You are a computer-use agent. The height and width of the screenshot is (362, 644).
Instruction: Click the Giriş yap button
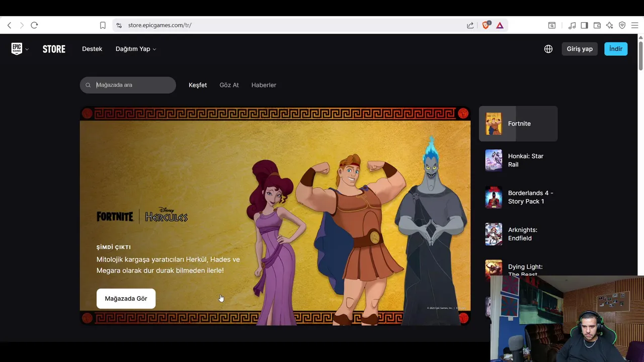coord(580,49)
